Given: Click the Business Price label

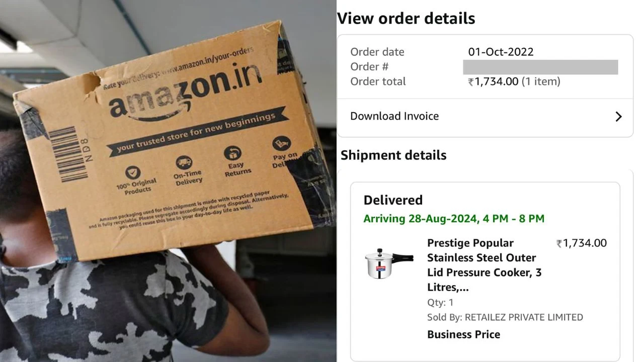Looking at the screenshot, I should click(x=463, y=334).
